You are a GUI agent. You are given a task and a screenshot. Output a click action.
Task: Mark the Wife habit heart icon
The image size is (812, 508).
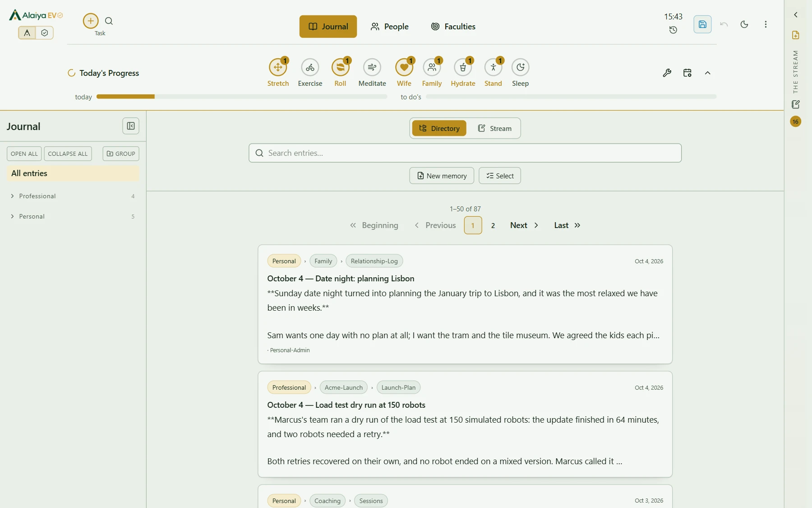click(x=404, y=67)
